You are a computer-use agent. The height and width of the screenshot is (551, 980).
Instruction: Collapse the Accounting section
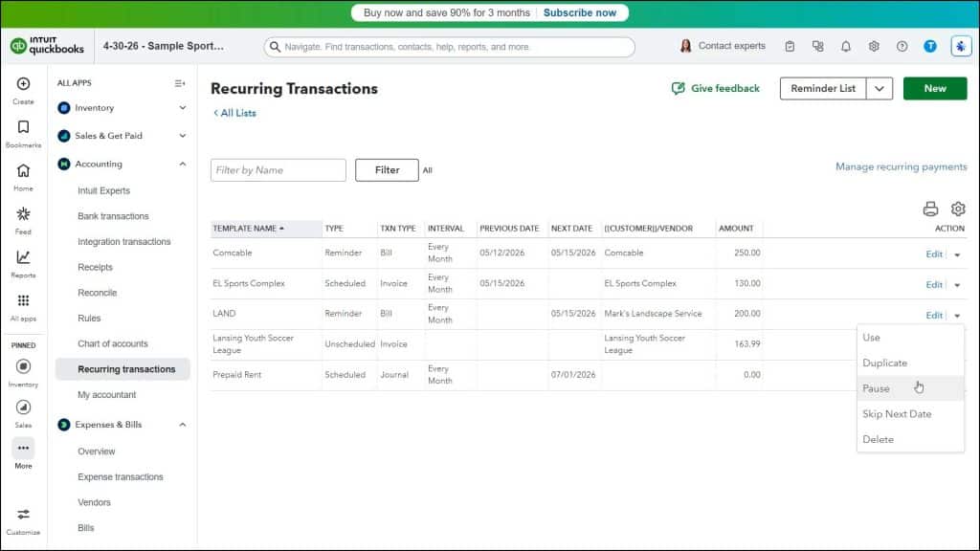click(x=183, y=165)
